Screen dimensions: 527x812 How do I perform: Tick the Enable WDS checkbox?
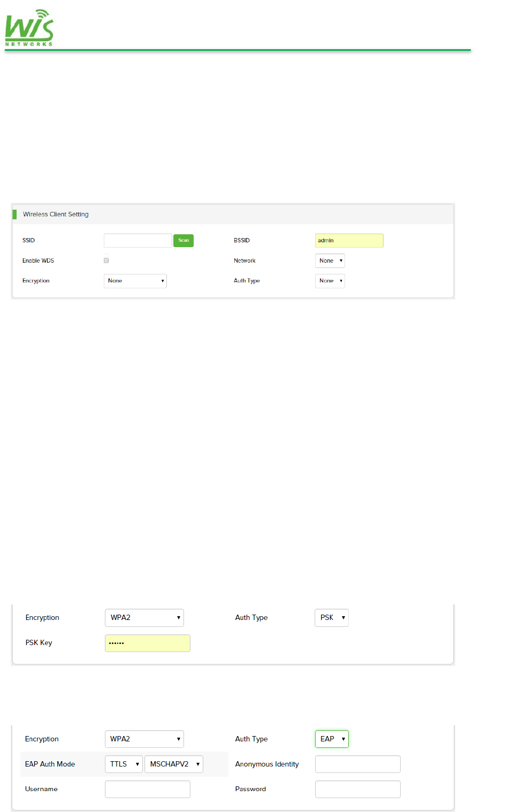[106, 261]
